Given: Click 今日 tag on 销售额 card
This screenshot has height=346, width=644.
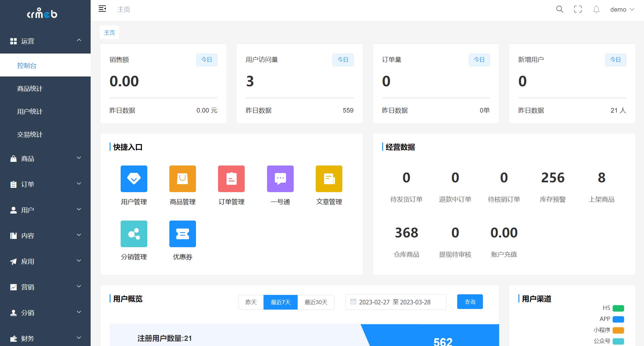Looking at the screenshot, I should tap(207, 60).
